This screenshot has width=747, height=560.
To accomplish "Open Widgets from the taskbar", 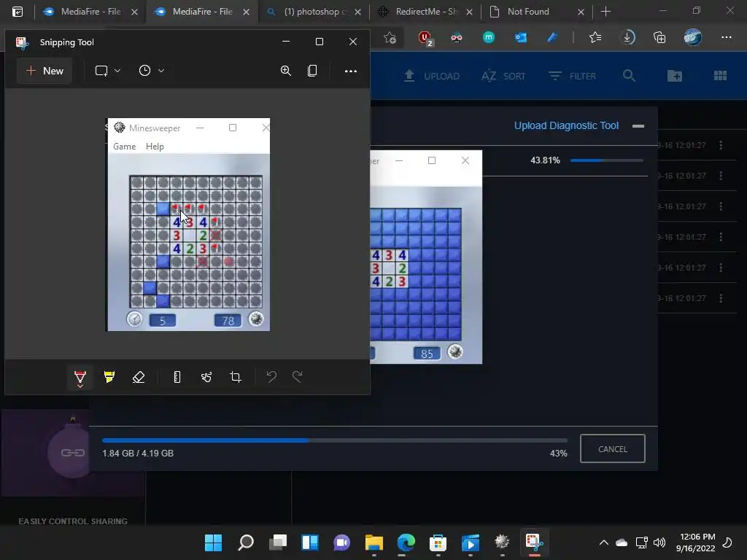I will tap(310, 542).
